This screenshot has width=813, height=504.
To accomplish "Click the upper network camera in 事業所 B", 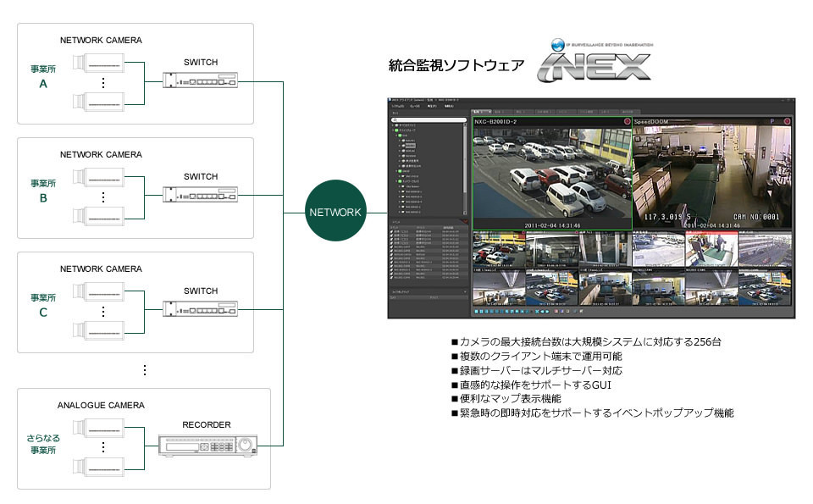I will pyautogui.click(x=98, y=177).
